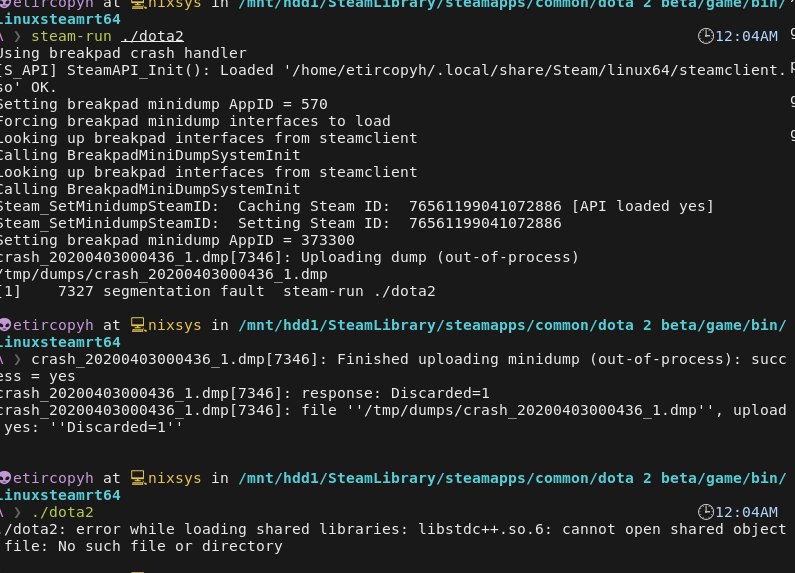This screenshot has width=795, height=573.
Task: Click 'Uploading dump (out-of-process)' text
Action: click(440, 258)
